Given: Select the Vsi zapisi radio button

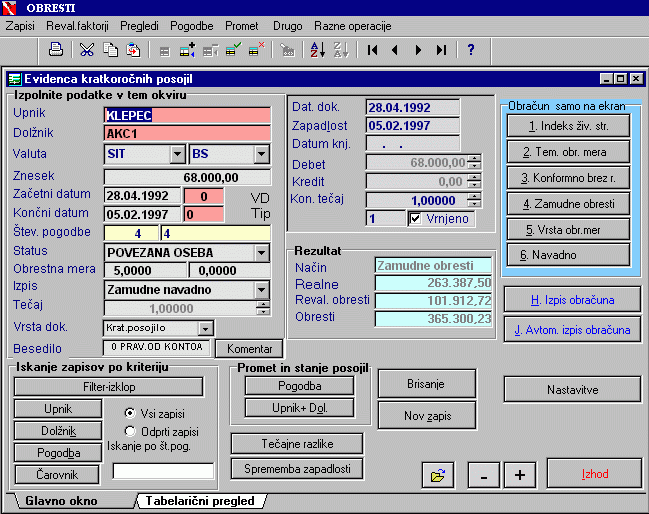Looking at the screenshot, I should click(x=130, y=413).
